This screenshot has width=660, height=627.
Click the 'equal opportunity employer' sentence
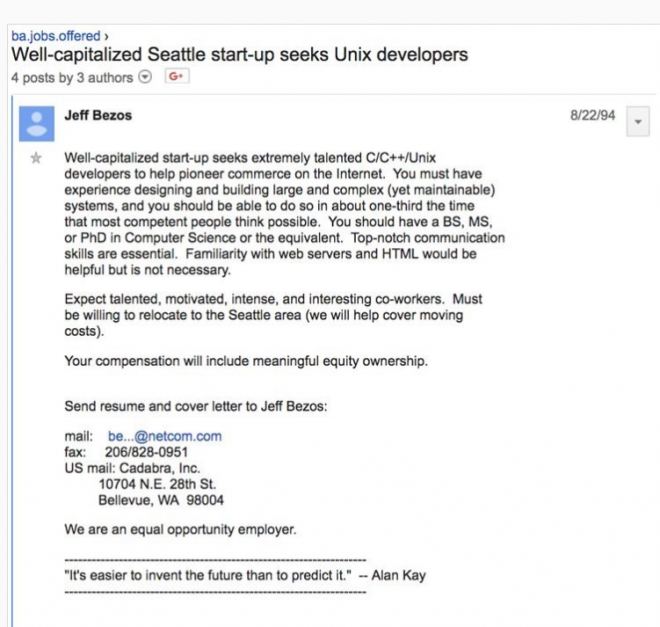coord(180,529)
